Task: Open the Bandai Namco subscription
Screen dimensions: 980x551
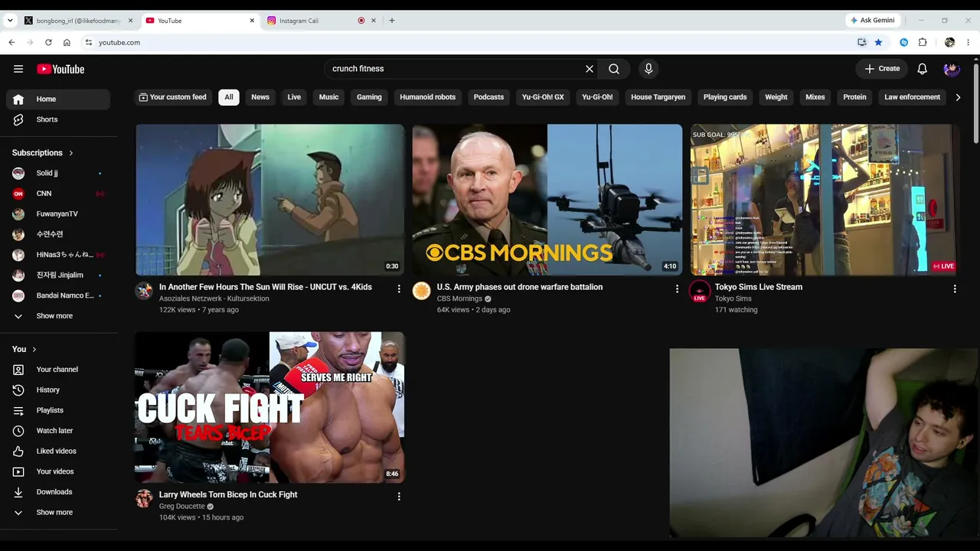Action: [x=58, y=295]
